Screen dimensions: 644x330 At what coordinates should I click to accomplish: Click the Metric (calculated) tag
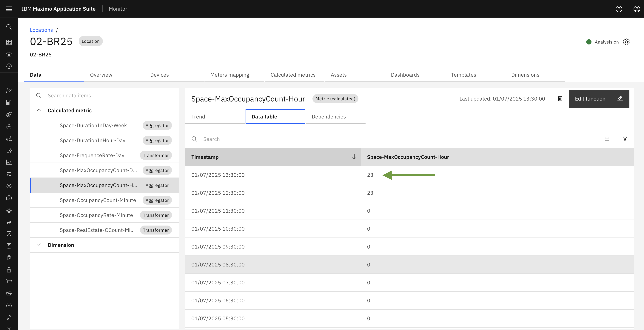[x=335, y=99]
